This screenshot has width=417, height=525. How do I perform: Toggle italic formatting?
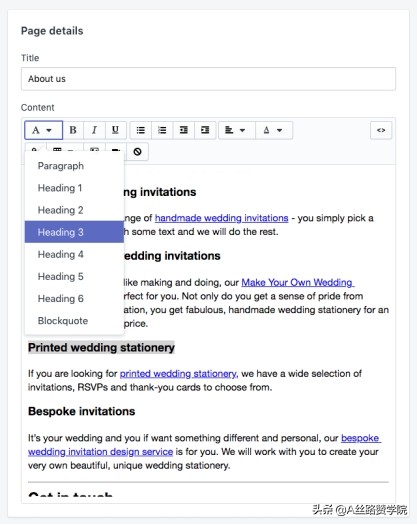pos(94,130)
